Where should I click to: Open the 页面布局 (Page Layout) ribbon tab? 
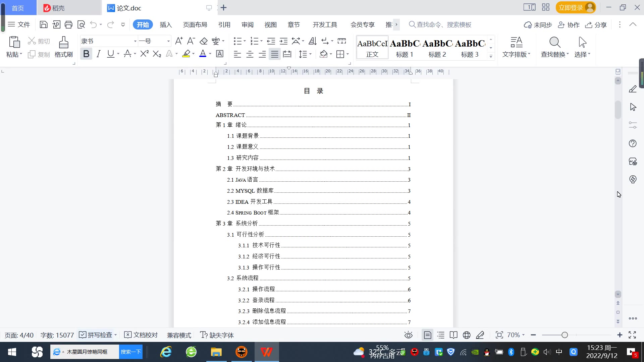tap(195, 25)
